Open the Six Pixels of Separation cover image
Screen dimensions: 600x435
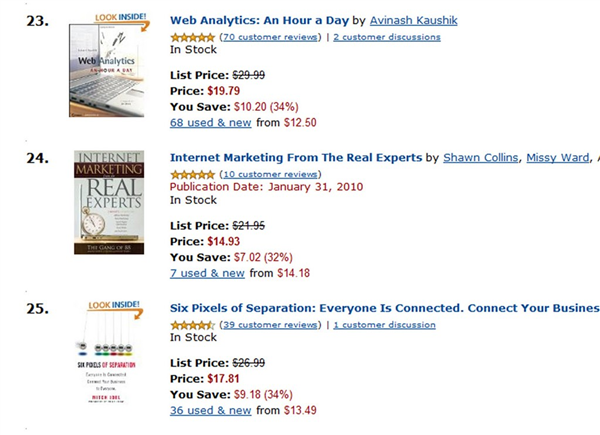click(x=108, y=360)
